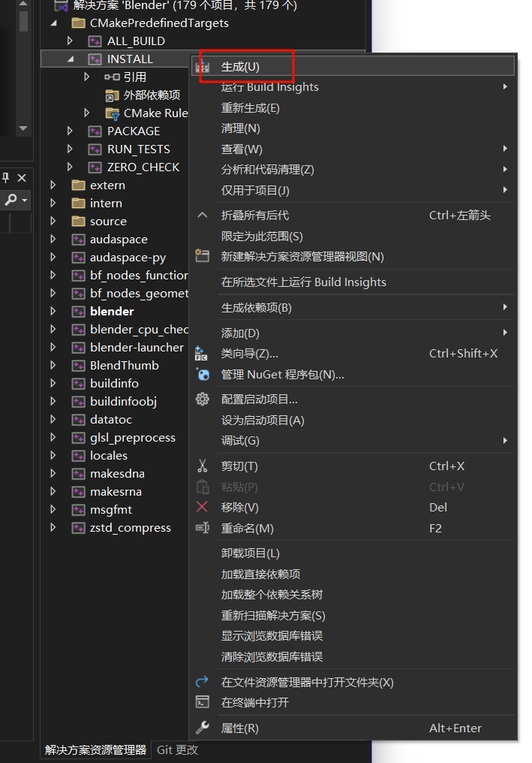
Task: Choose 清除浏览数据库错误
Action: click(x=353, y=656)
